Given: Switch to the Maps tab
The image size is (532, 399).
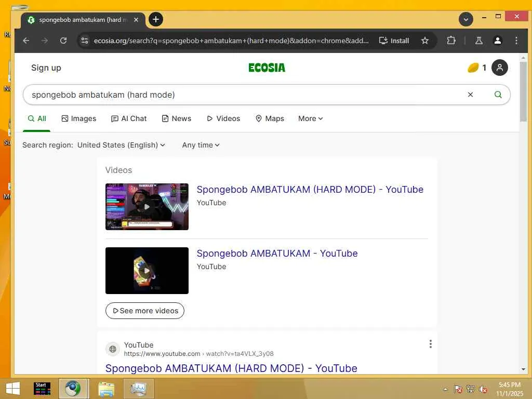Looking at the screenshot, I should [270, 118].
